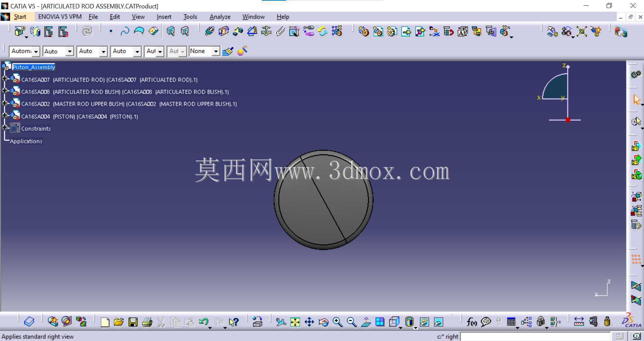Image resolution: width=644 pixels, height=341 pixels.
Task: Open the File menu
Action: point(93,17)
